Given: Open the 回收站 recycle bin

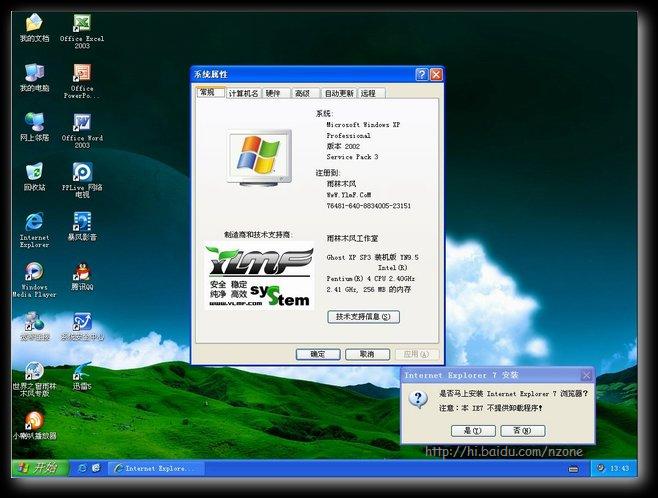Looking at the screenshot, I should click(x=34, y=177).
